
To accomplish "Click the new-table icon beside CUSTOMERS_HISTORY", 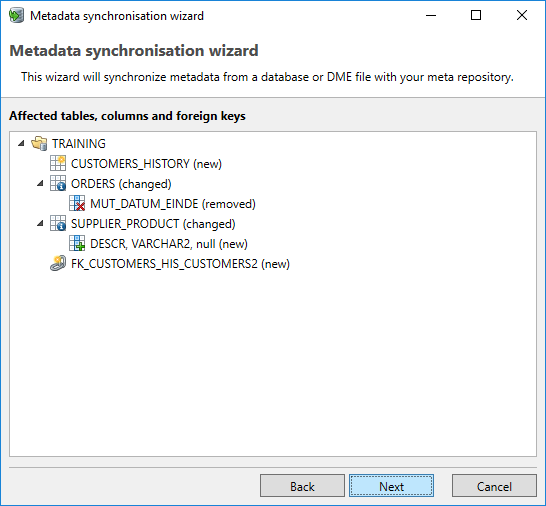I will click(58, 163).
